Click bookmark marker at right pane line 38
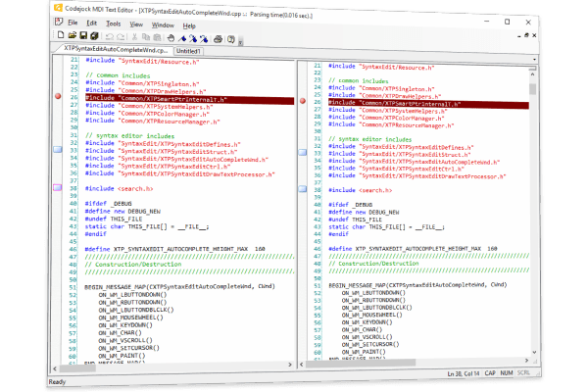The image size is (588, 392). click(x=303, y=189)
